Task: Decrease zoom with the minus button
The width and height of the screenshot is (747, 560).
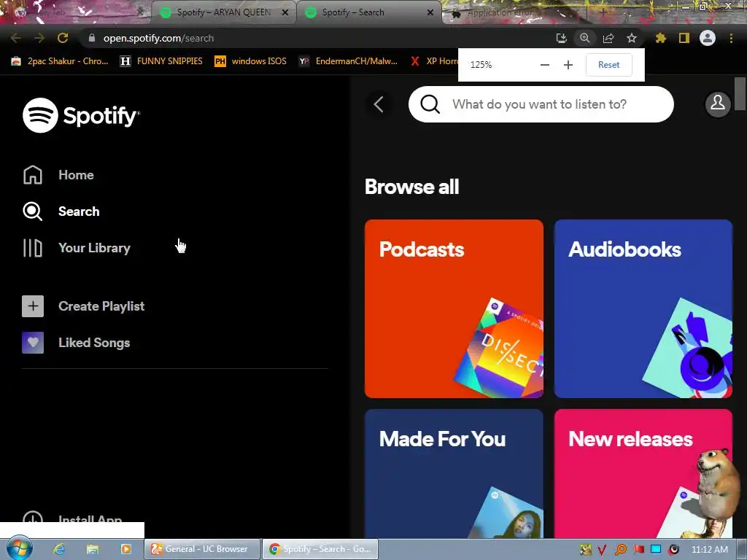Action: coord(545,65)
